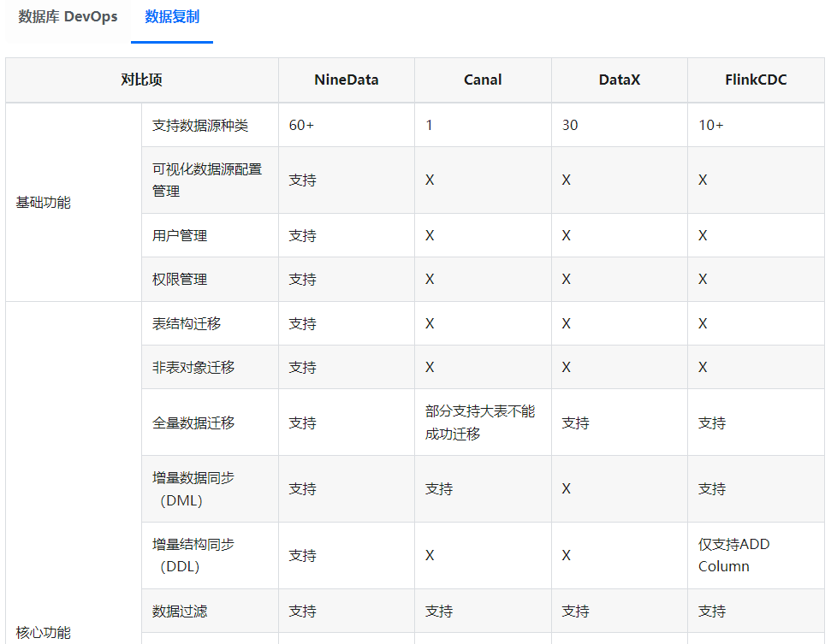
Task: Click the 基础功能 category cell
Action: (43, 203)
